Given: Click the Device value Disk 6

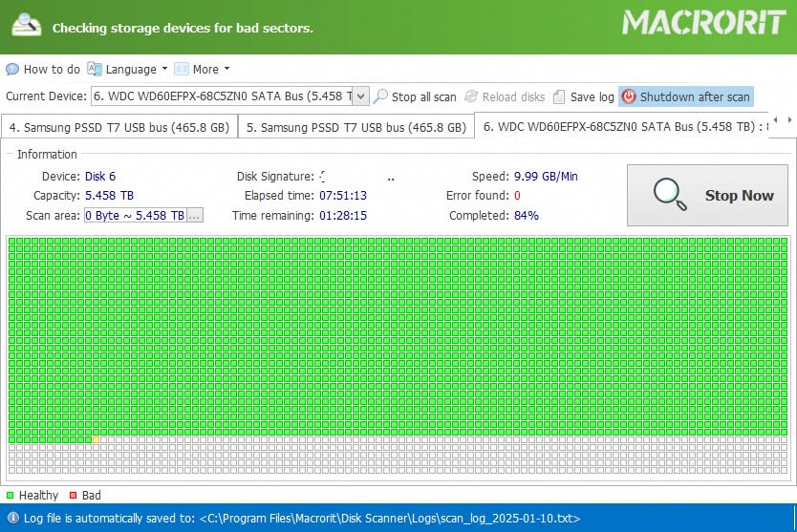Looking at the screenshot, I should (100, 177).
